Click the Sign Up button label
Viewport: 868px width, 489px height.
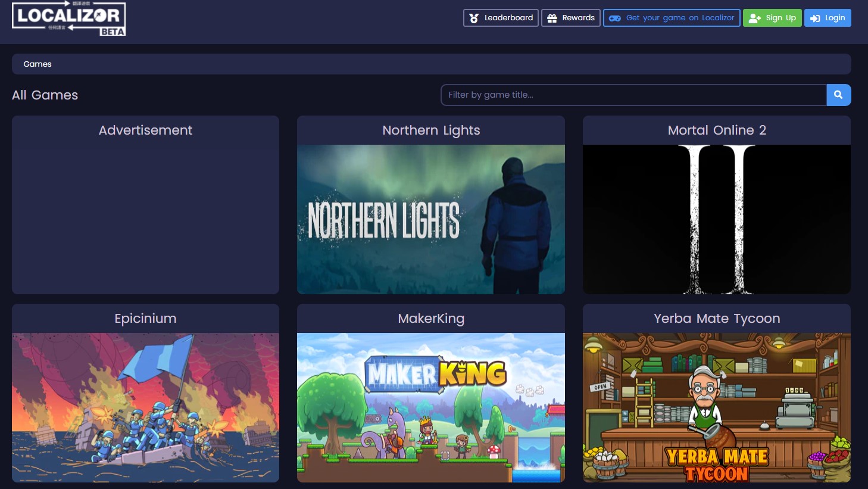(780, 18)
